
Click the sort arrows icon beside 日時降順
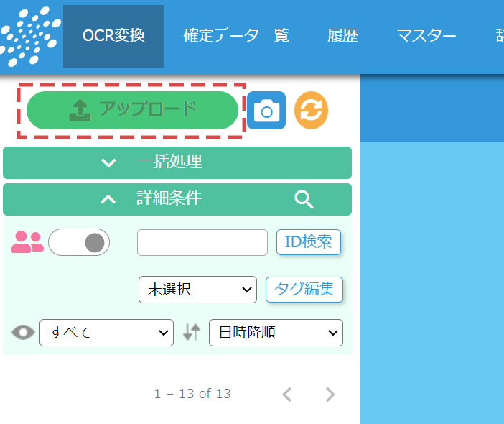(x=191, y=332)
